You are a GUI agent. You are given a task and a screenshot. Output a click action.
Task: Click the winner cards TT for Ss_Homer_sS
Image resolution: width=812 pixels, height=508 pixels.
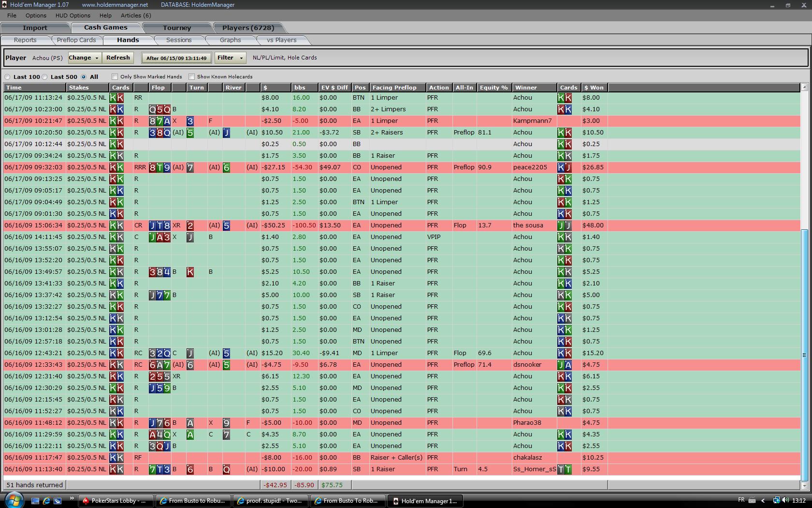(565, 469)
